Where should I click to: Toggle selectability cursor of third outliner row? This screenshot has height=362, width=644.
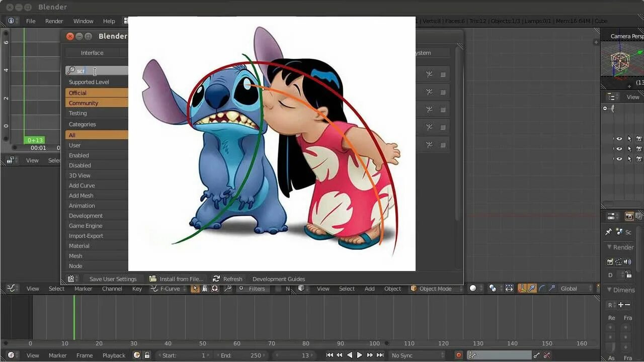tap(629, 159)
